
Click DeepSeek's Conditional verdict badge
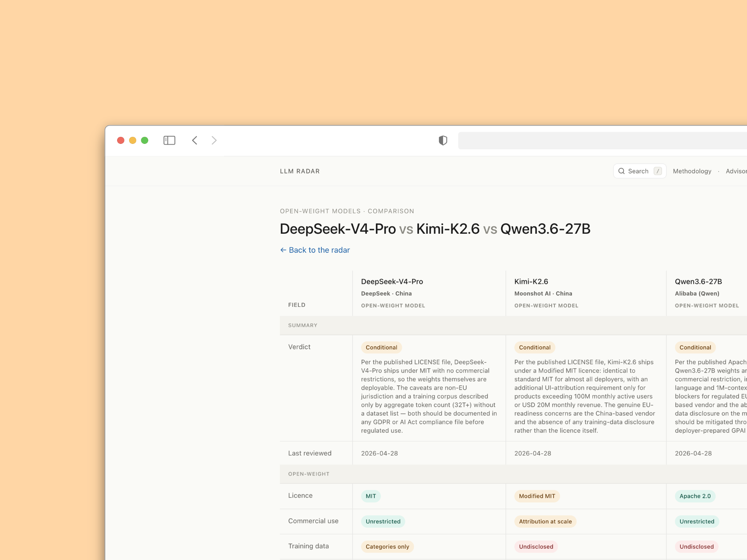coord(381,347)
